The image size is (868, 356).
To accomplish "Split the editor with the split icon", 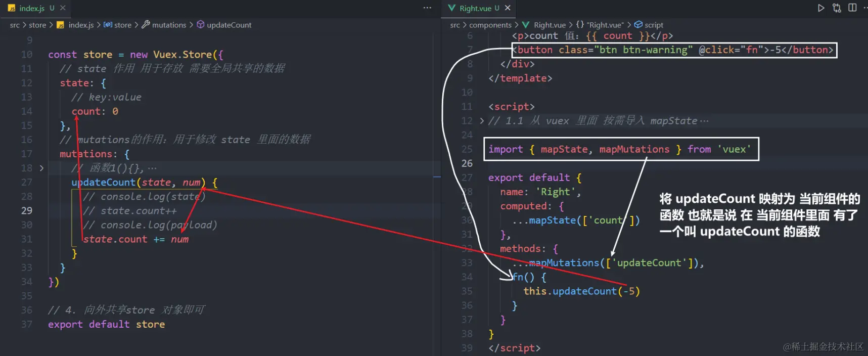I will [x=852, y=8].
